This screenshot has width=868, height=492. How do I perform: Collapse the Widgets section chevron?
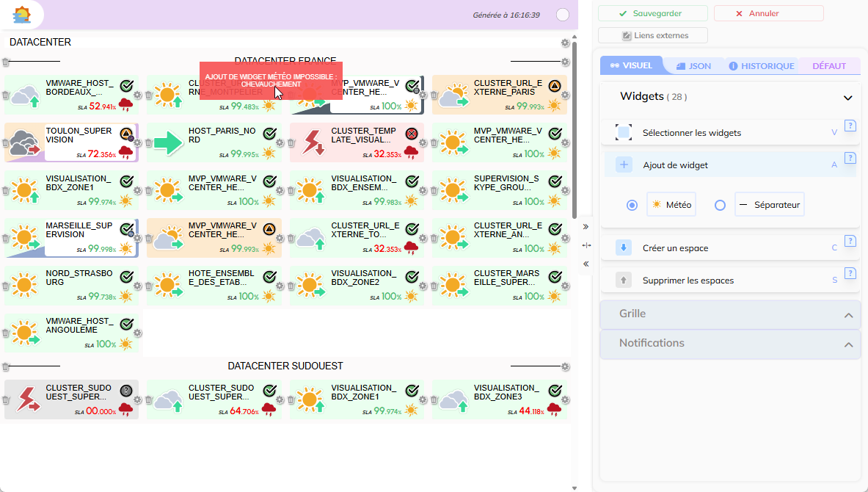click(x=848, y=98)
